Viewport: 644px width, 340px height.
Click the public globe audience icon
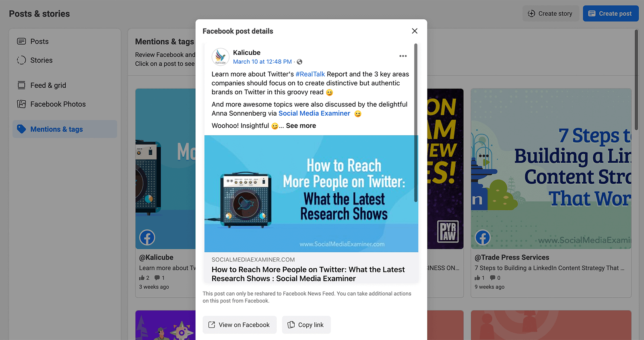tap(299, 62)
